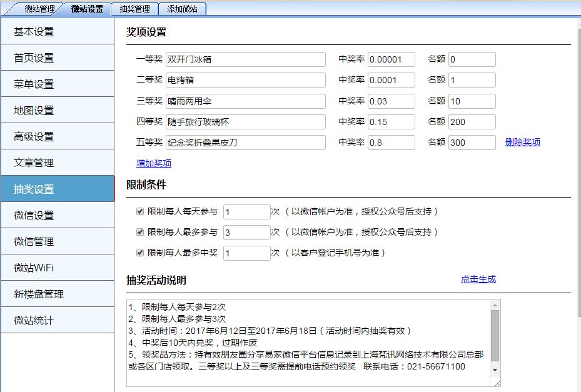Disable the 限制每人最多中奖 checkbox
Screen dimensions: 581x392
click(x=139, y=253)
